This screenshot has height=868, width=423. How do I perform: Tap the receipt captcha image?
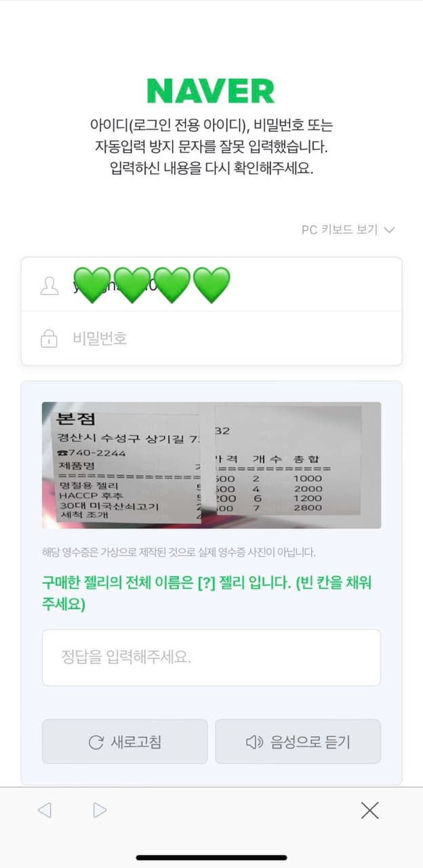tap(211, 465)
